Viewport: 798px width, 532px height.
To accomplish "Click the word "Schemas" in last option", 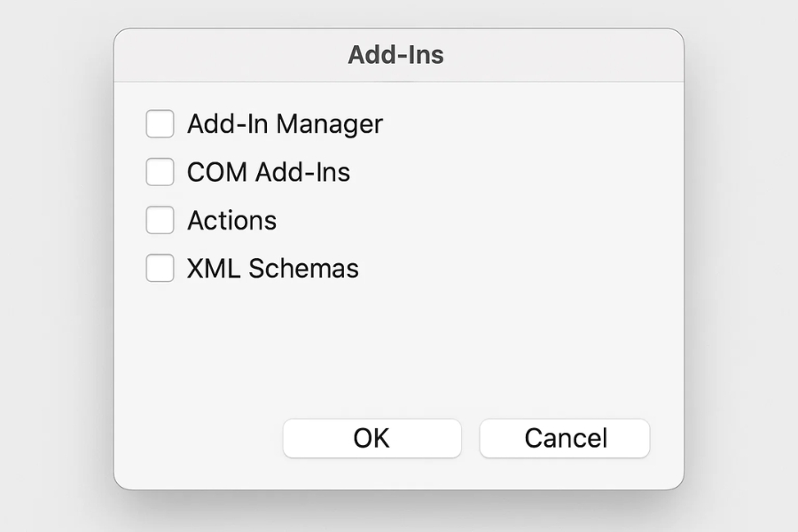I will click(303, 268).
